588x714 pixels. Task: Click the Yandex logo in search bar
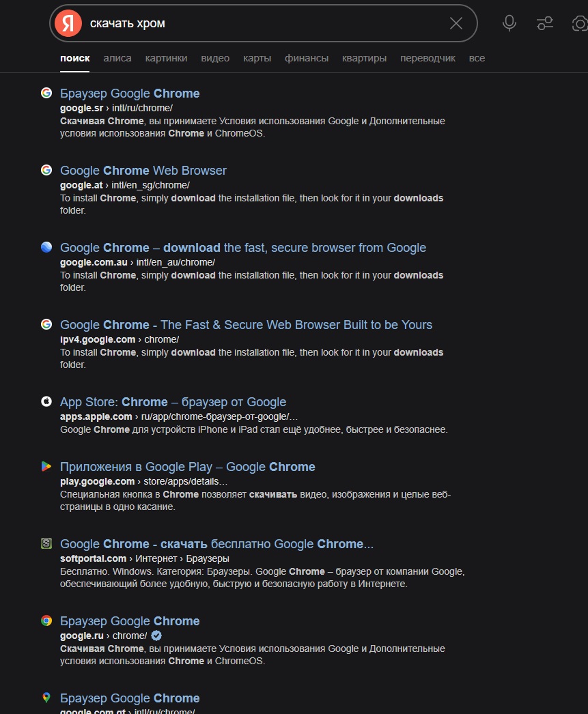[x=68, y=23]
